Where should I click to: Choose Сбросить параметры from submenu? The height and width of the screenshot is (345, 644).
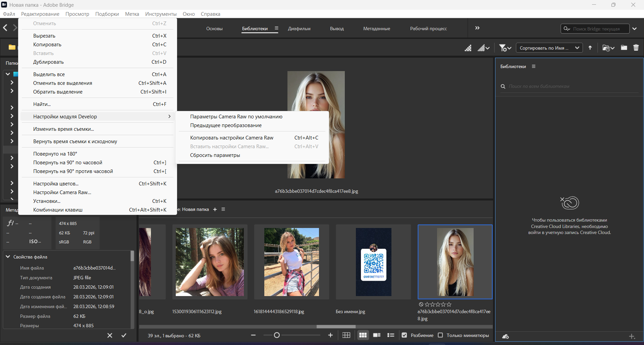[215, 155]
